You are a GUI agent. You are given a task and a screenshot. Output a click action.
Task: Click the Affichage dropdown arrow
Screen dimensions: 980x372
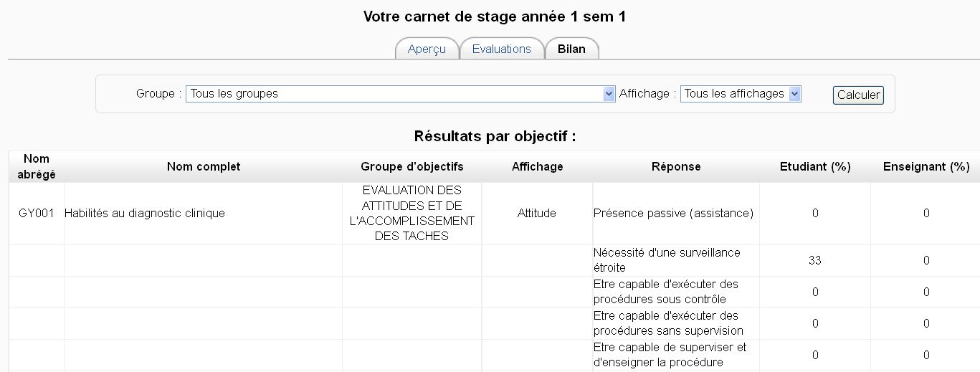[x=794, y=94]
